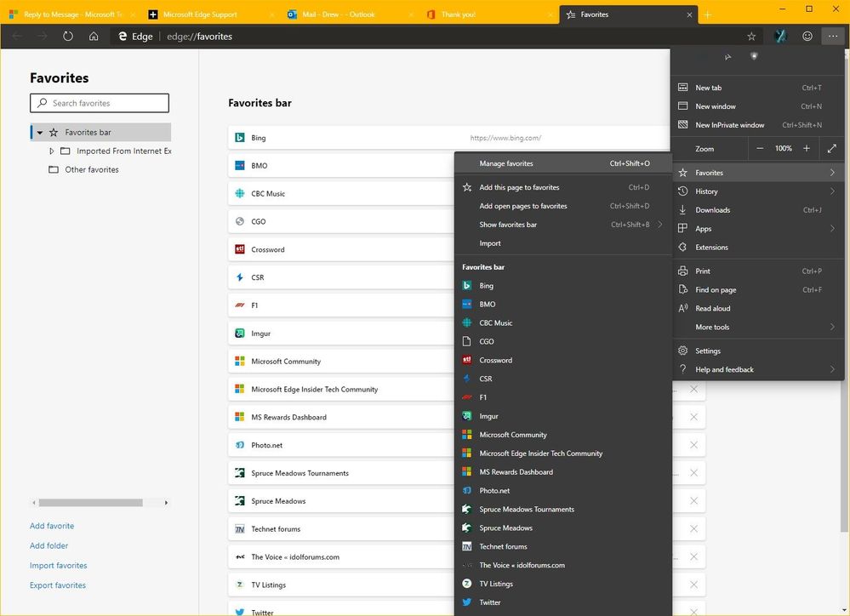
Task: Expand Imported From Internet Explorer folder
Action: (x=52, y=151)
